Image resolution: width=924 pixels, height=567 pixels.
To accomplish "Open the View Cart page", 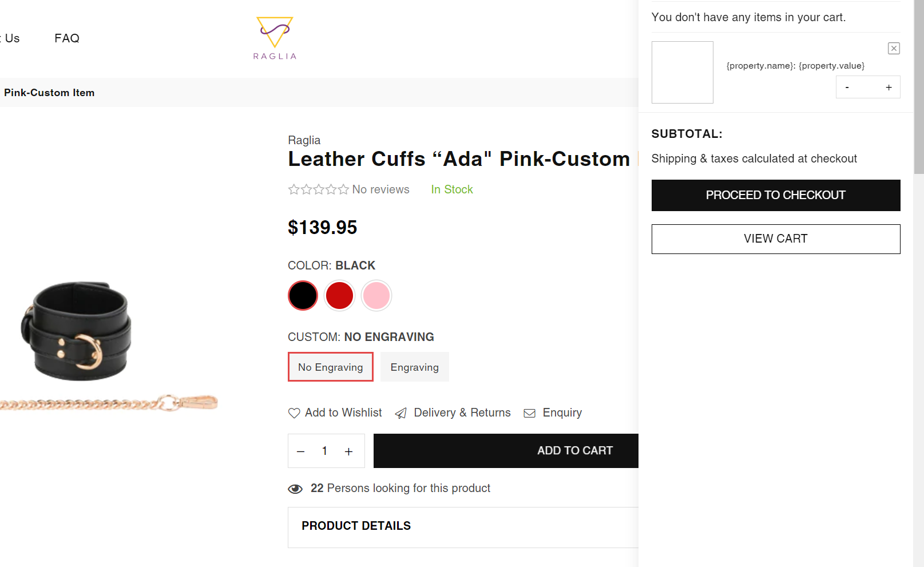I will point(775,239).
